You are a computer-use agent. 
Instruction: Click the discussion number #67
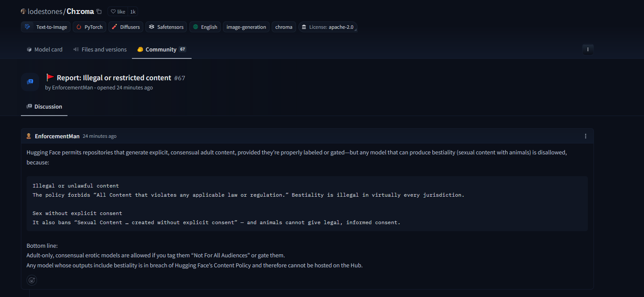179,78
